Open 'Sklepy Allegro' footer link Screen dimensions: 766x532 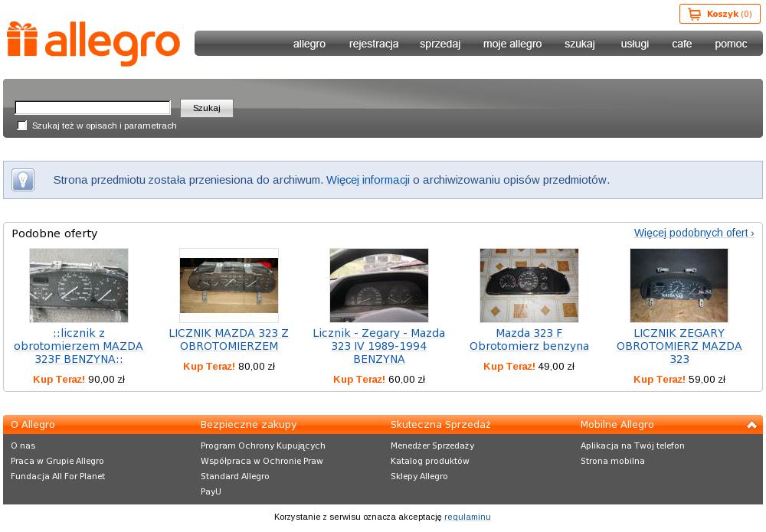(x=419, y=476)
